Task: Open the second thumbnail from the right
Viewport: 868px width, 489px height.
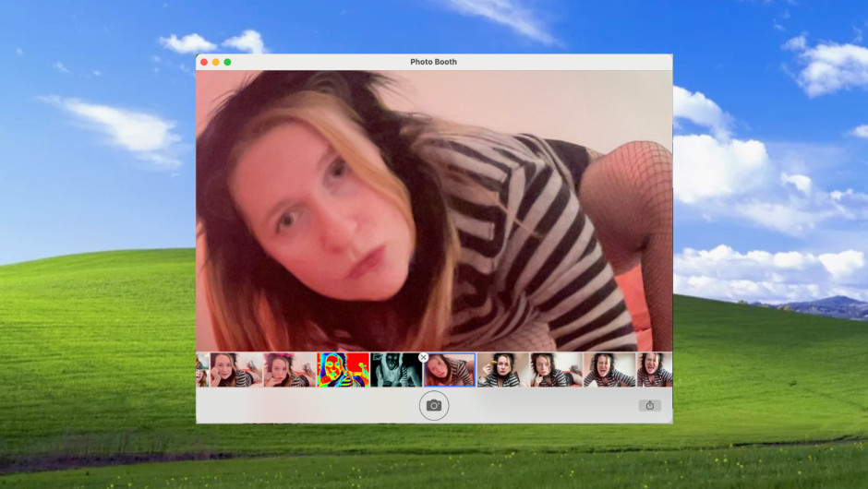Action: (609, 369)
